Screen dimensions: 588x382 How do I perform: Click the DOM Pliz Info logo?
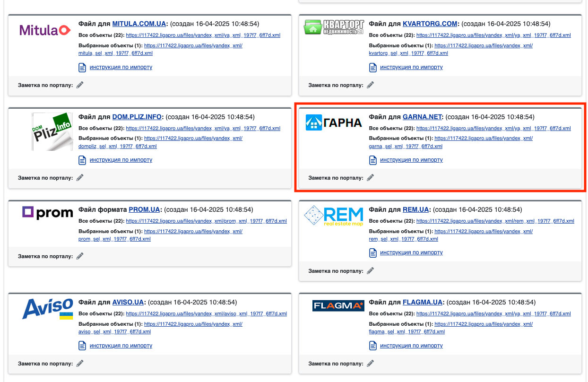[x=52, y=131]
